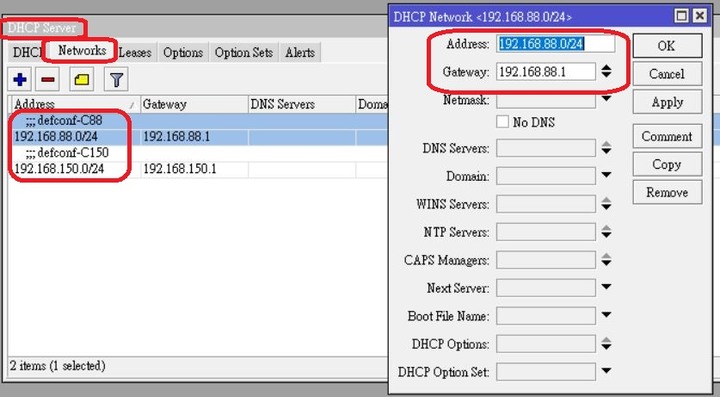Click the WINS Servers input field
The width and height of the screenshot is (720, 397).
coord(546,204)
